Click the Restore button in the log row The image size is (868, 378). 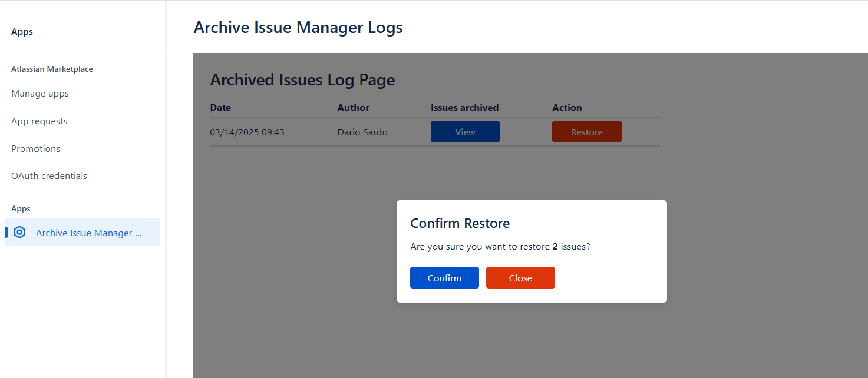pos(586,132)
